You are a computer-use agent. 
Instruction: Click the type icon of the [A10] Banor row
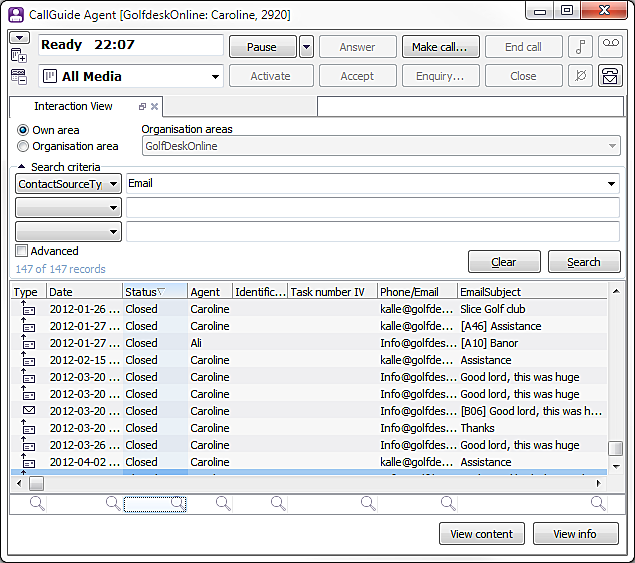28,342
